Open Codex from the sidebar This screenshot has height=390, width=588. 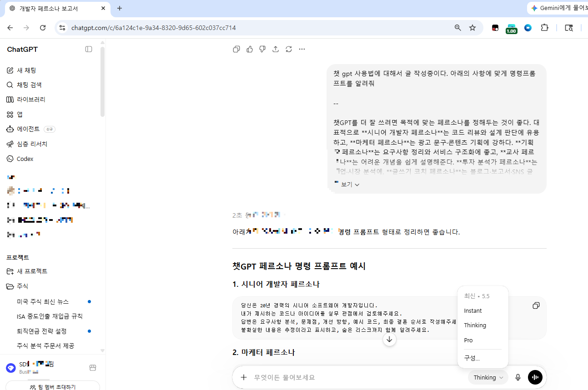[x=20, y=159]
